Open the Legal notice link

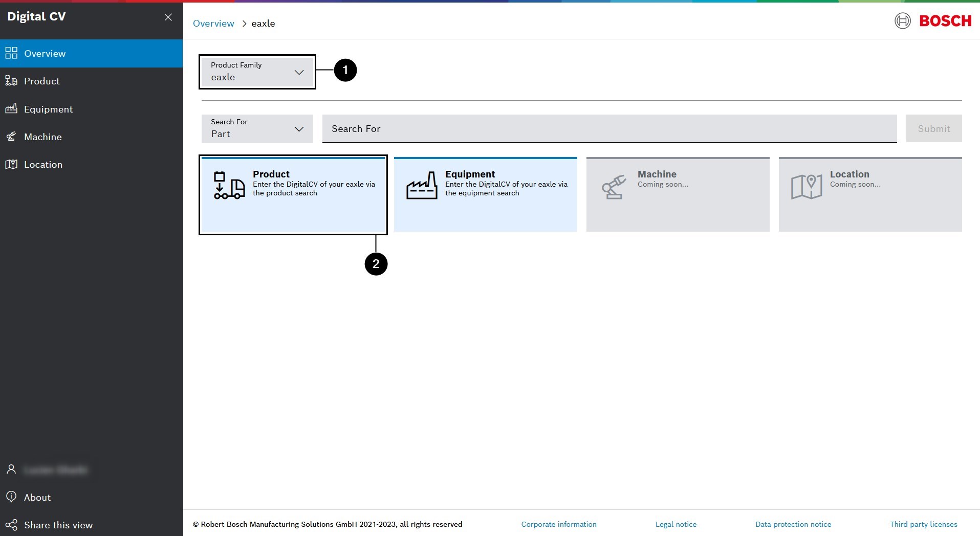point(676,524)
